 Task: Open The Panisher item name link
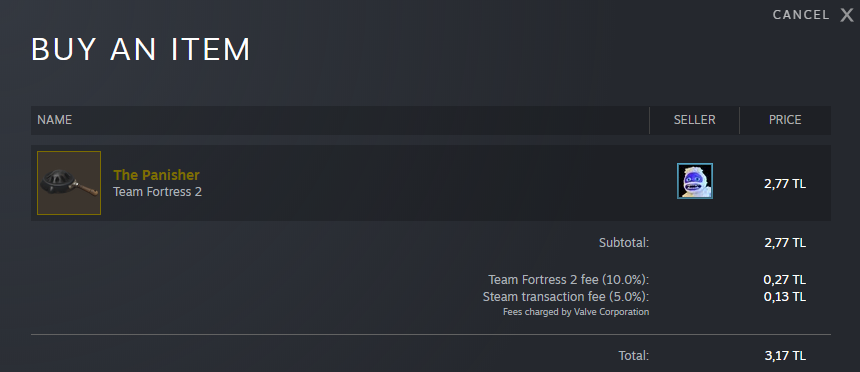coord(156,175)
